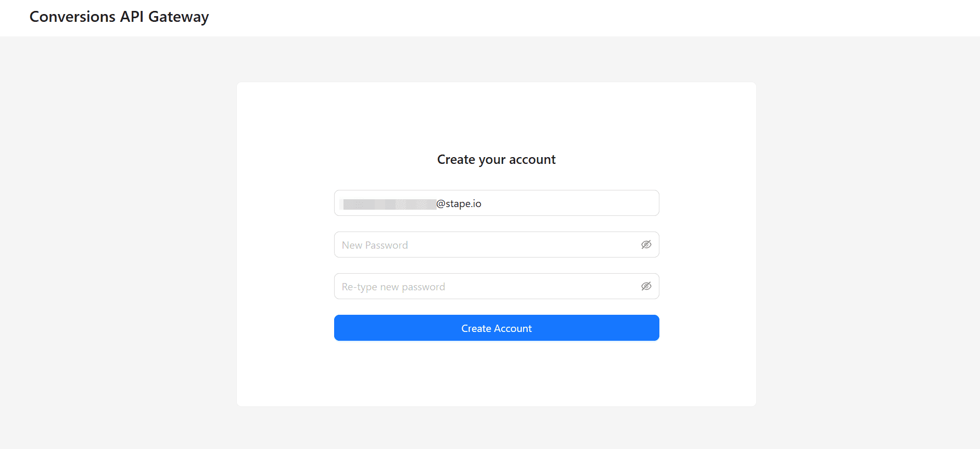Screen dimensions: 980x449
Task: Click the @stape.io text in email field
Action: (459, 203)
